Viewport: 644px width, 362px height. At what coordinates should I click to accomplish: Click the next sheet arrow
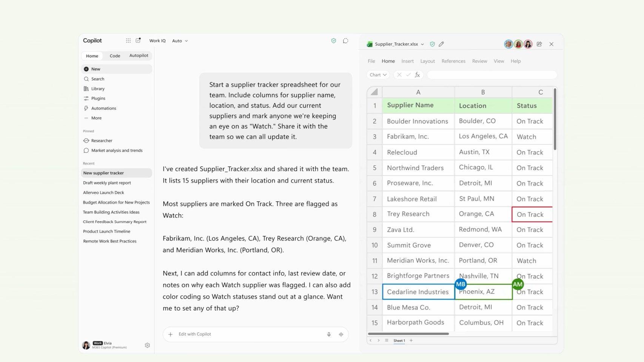379,341
